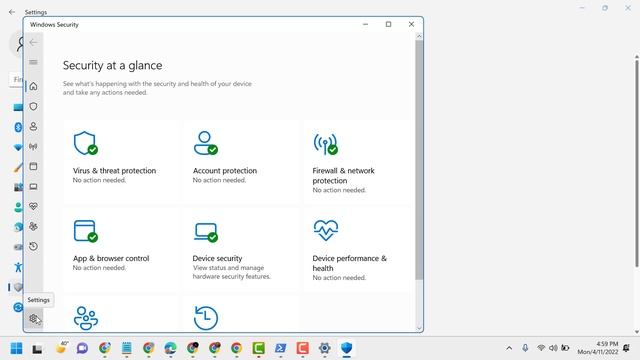This screenshot has height=360, width=640.
Task: Open the green Camtasia icon on the taskbar
Action: 258,348
